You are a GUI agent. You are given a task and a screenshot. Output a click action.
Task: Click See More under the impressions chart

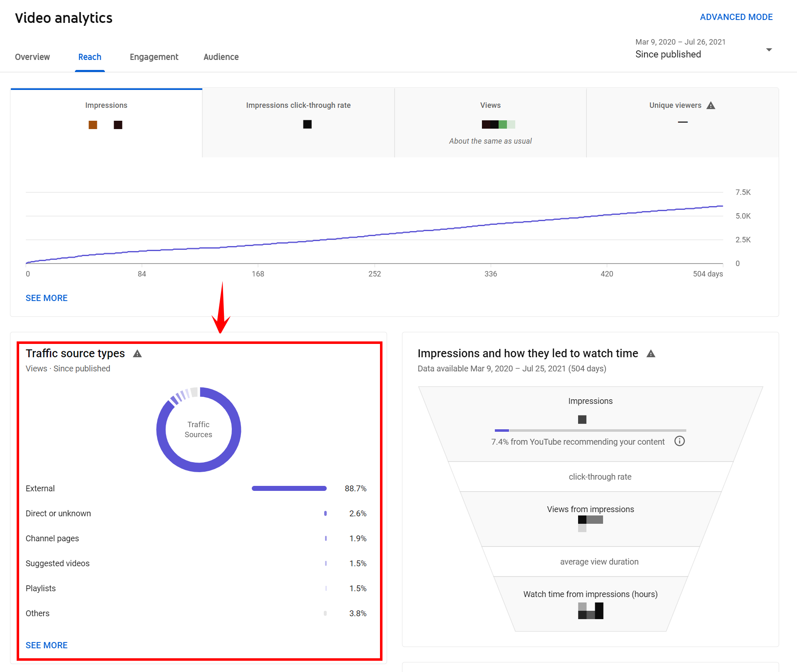[x=47, y=298]
